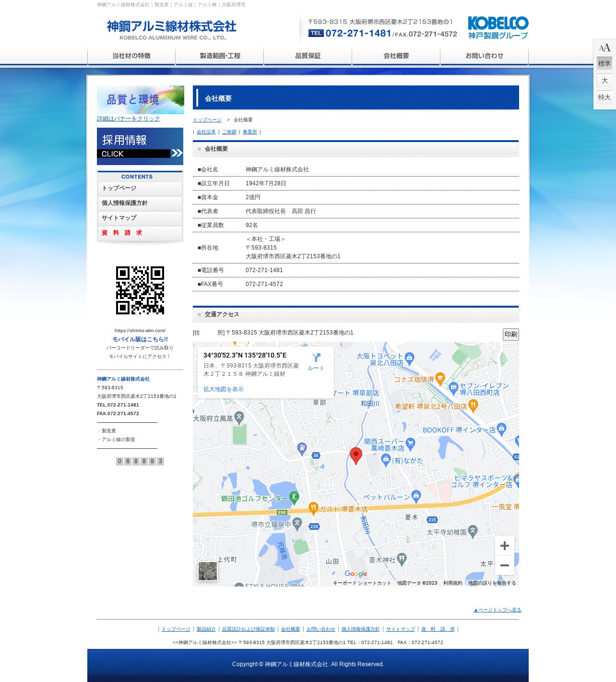Screen dimensions: 616x682
Task: Click map 利用規約 link
Action: click(x=453, y=583)
